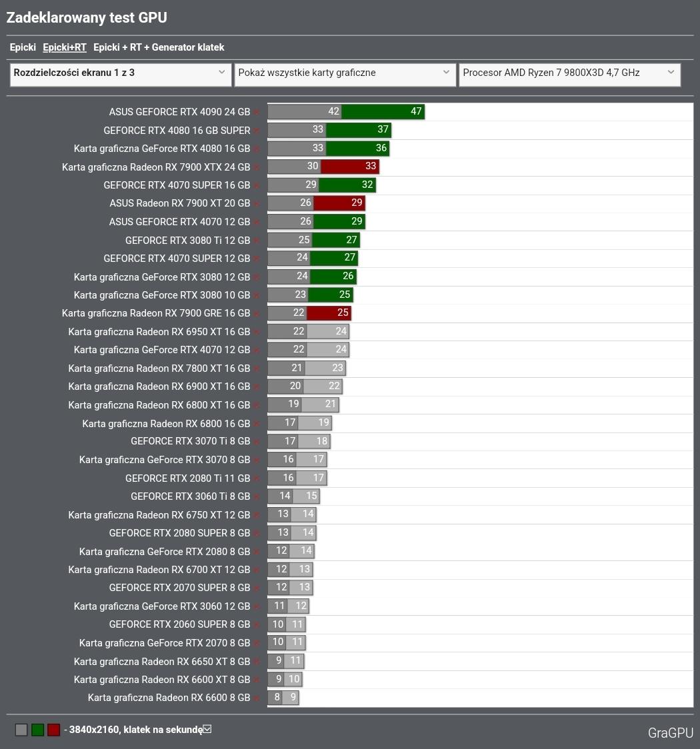Click the green 37 bar for RTX 4080 SUPER
This screenshot has height=749, width=700.
[x=359, y=129]
